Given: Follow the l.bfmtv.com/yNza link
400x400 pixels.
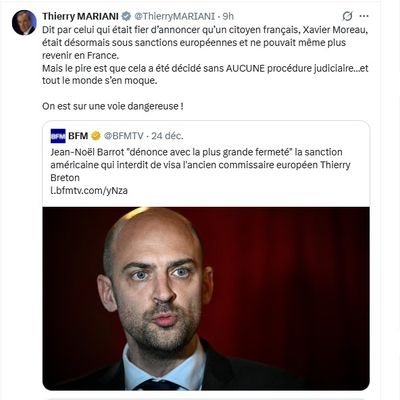Looking at the screenshot, I should click(89, 190).
